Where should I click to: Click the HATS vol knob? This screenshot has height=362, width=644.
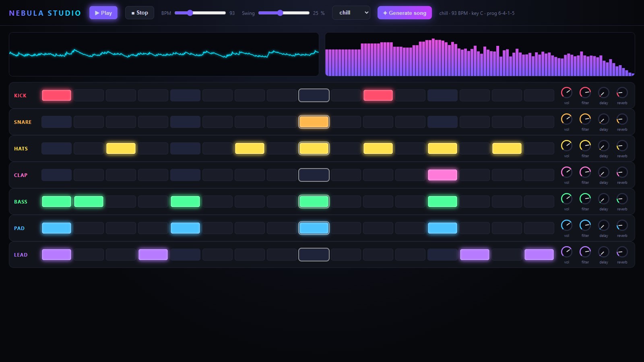coord(567,146)
